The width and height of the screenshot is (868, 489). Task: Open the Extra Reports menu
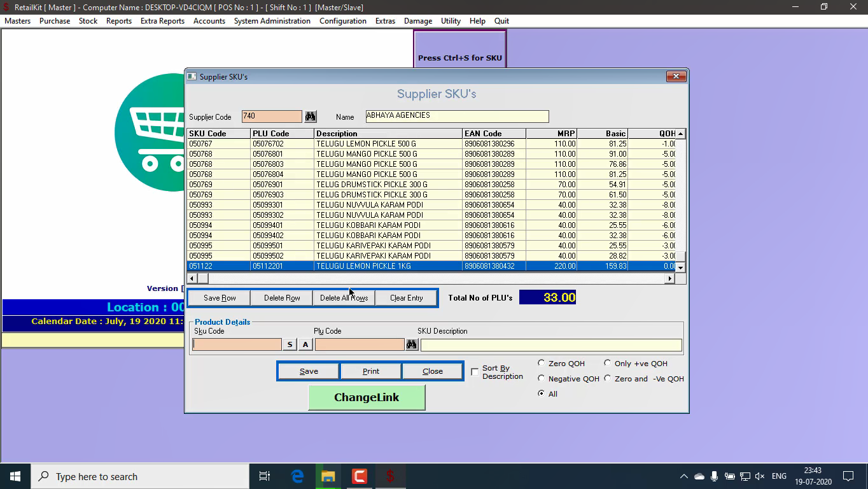coord(162,21)
